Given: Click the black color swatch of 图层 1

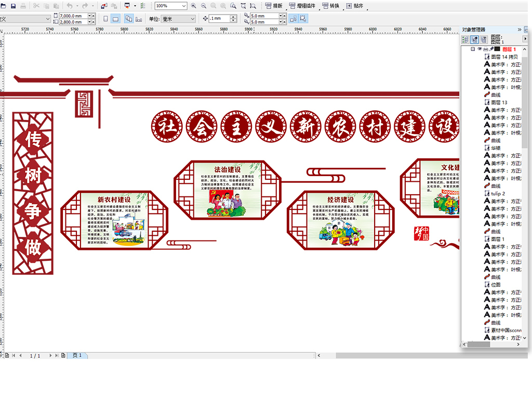Looking at the screenshot, I should [498, 49].
